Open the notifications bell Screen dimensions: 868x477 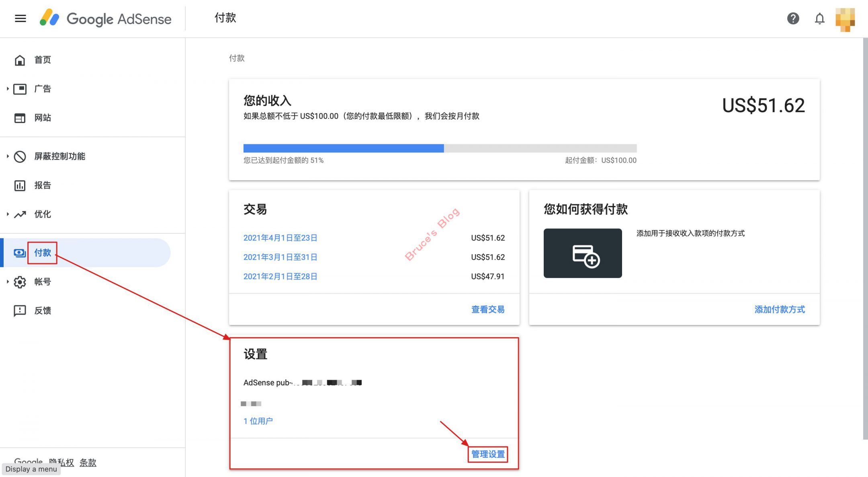819,19
